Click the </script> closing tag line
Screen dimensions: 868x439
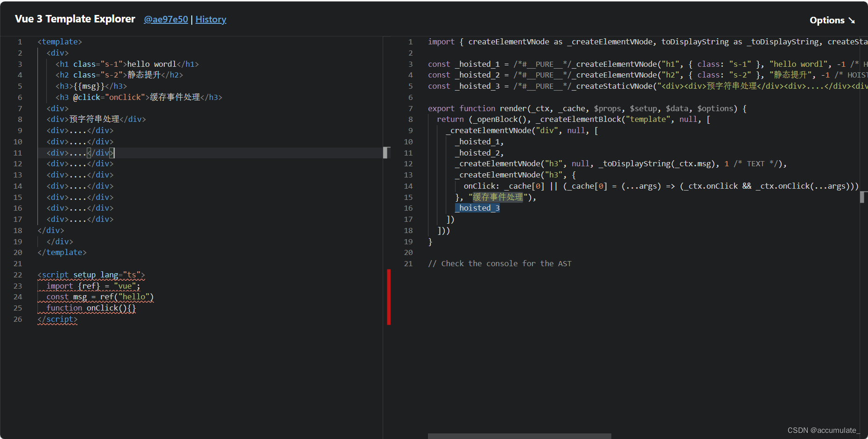coord(57,319)
